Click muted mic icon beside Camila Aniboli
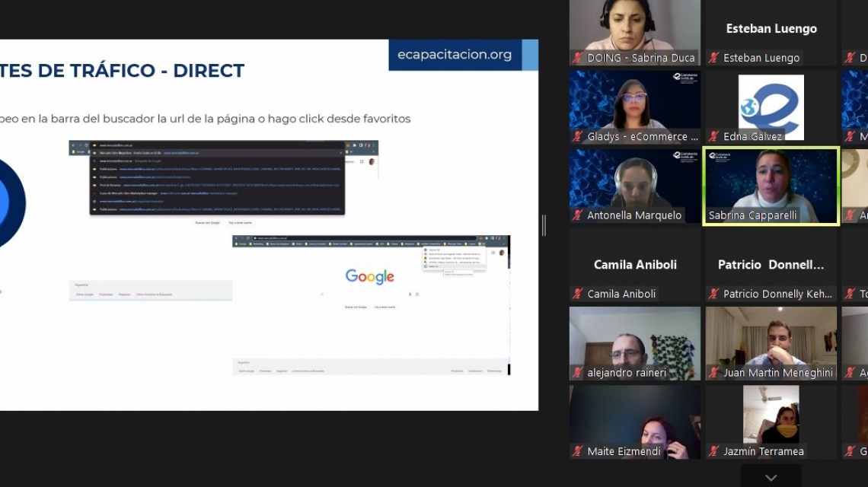Screen dimensions: 868x487 (x=578, y=294)
